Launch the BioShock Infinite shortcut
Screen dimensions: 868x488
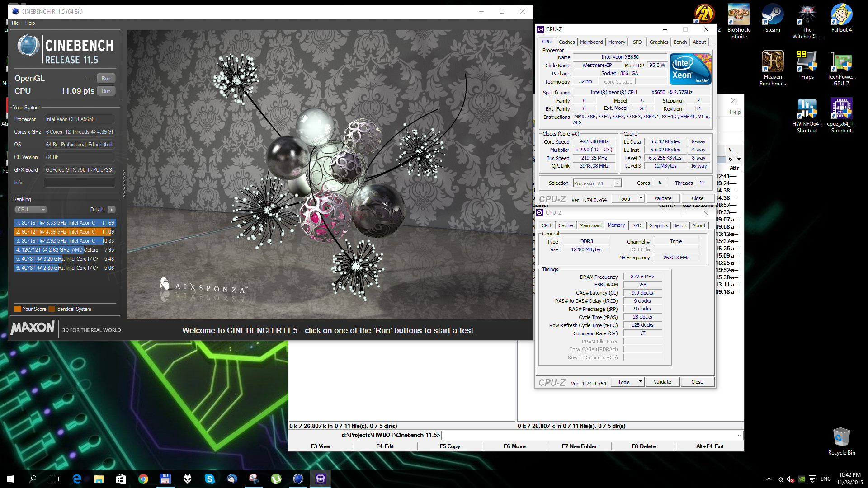738,21
